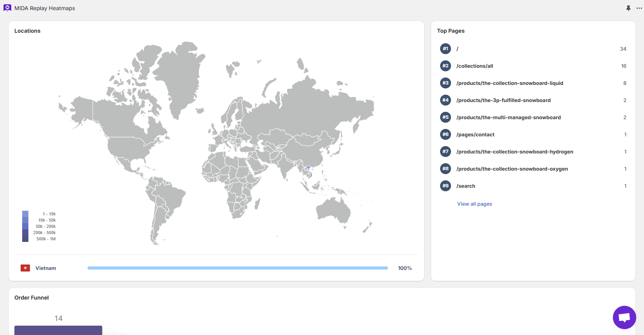
Task: Select the /pages/contact entry
Action: 475,134
